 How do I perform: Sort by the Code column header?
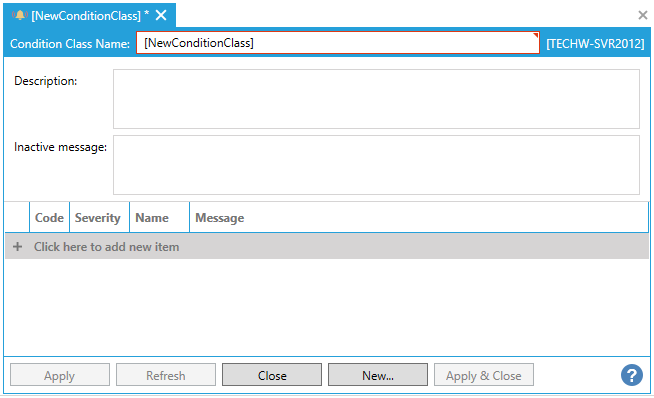pos(49,217)
